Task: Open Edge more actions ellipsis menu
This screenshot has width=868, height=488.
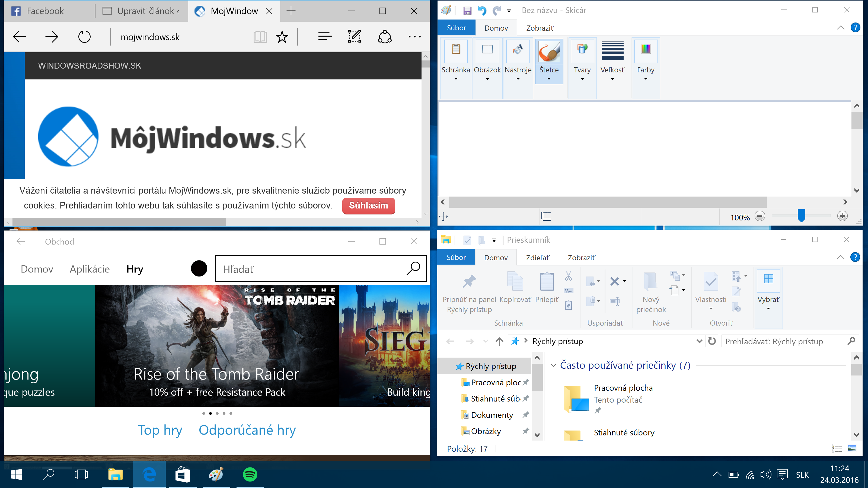Action: click(414, 36)
